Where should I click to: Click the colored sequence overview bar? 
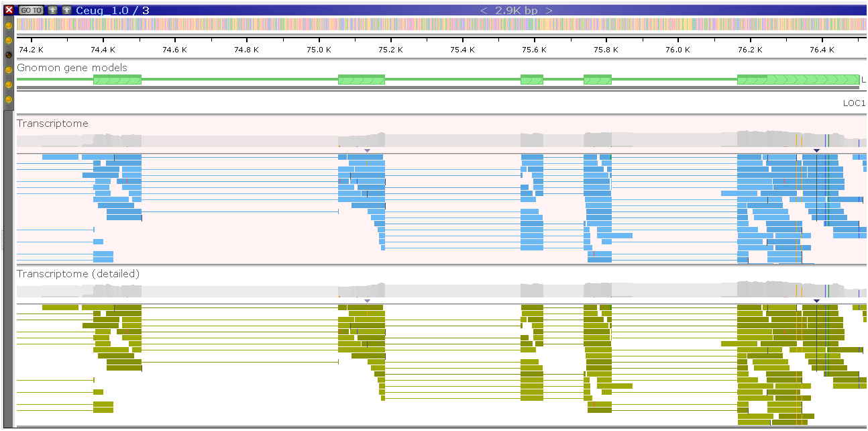pos(436,25)
